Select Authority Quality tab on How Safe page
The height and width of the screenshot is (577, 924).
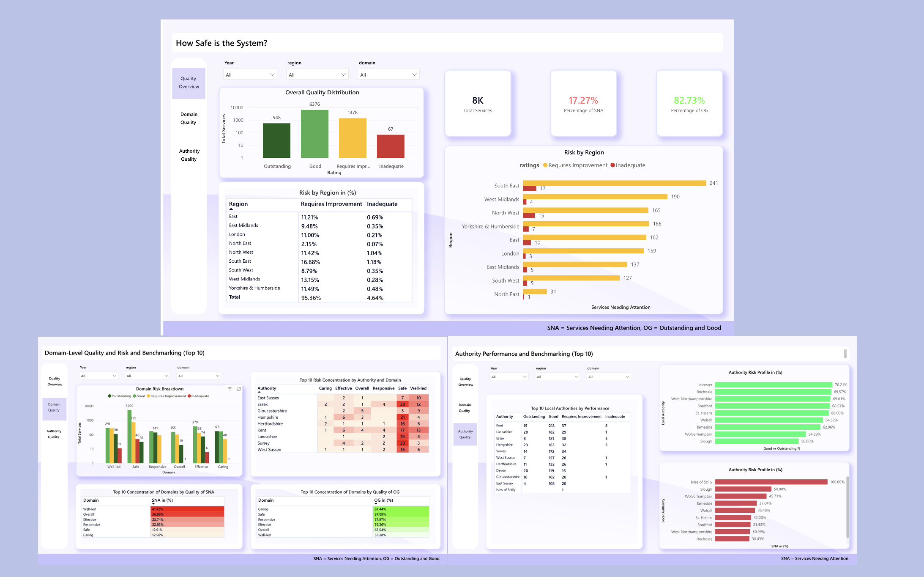coord(189,155)
